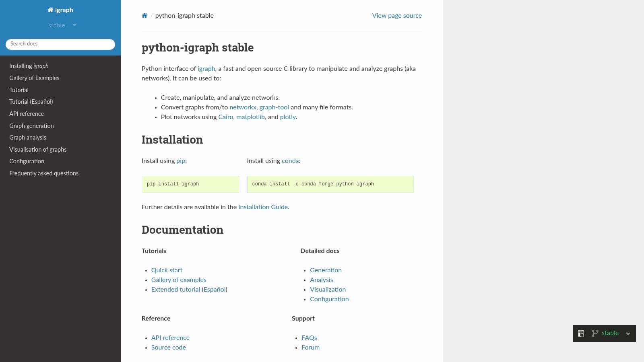This screenshot has width=644, height=362.
Task: Click the Read the Docs book icon
Action: [x=581, y=333]
